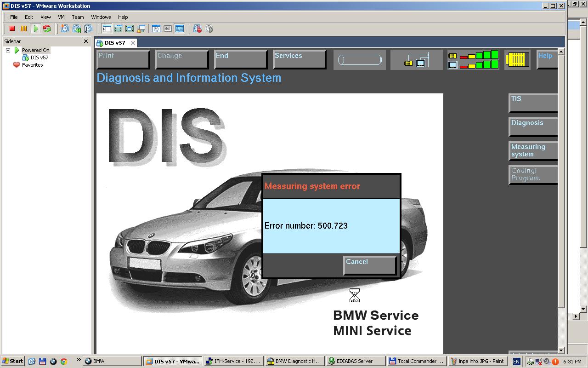Click the green Power On play icon
The height and width of the screenshot is (368, 588).
(x=35, y=29)
